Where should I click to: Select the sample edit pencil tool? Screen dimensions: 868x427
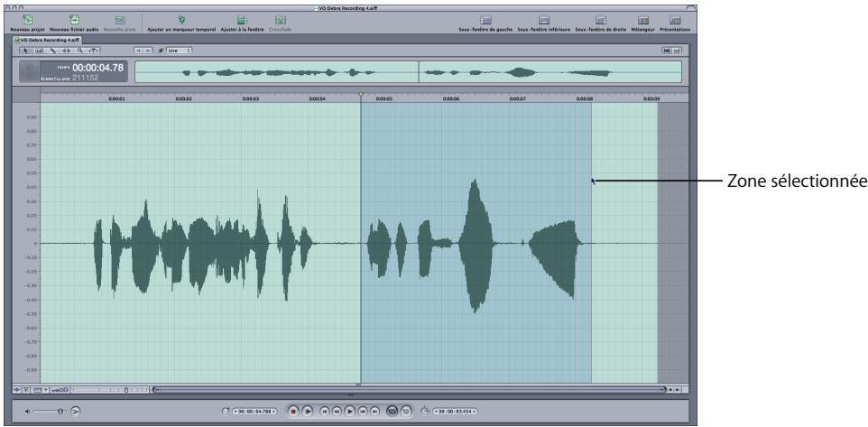53,51
